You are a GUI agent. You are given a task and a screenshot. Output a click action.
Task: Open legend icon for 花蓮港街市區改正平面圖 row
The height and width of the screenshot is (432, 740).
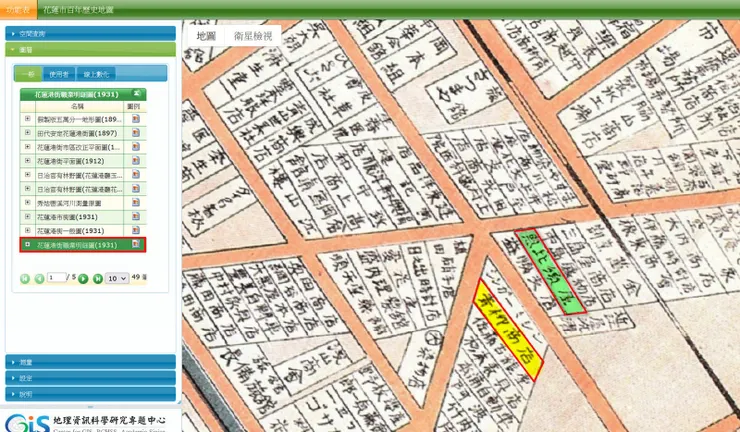coord(135,147)
